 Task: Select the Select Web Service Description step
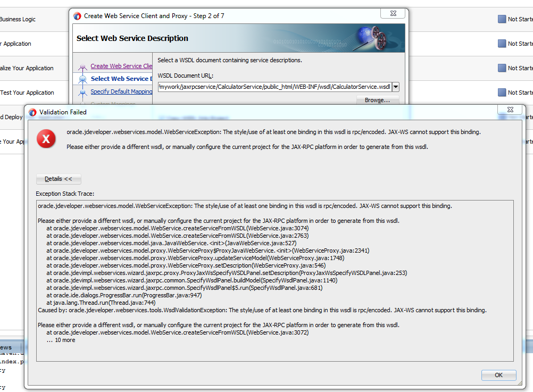(121, 79)
